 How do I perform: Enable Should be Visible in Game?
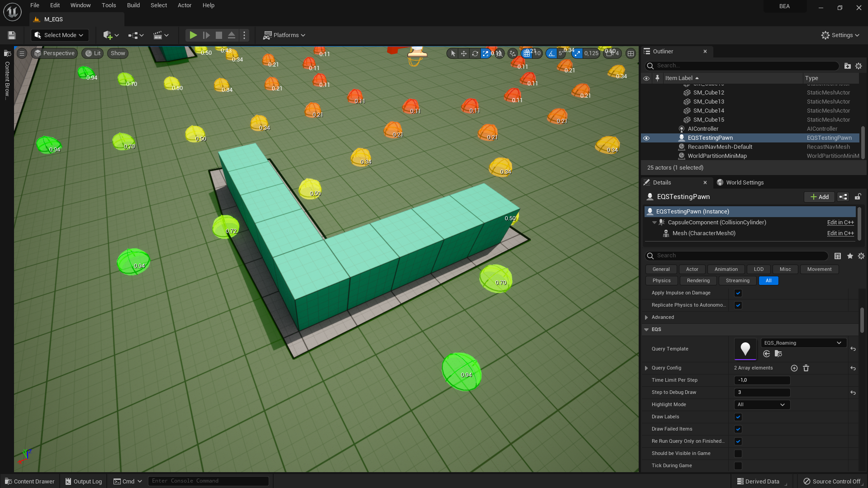pos(738,454)
